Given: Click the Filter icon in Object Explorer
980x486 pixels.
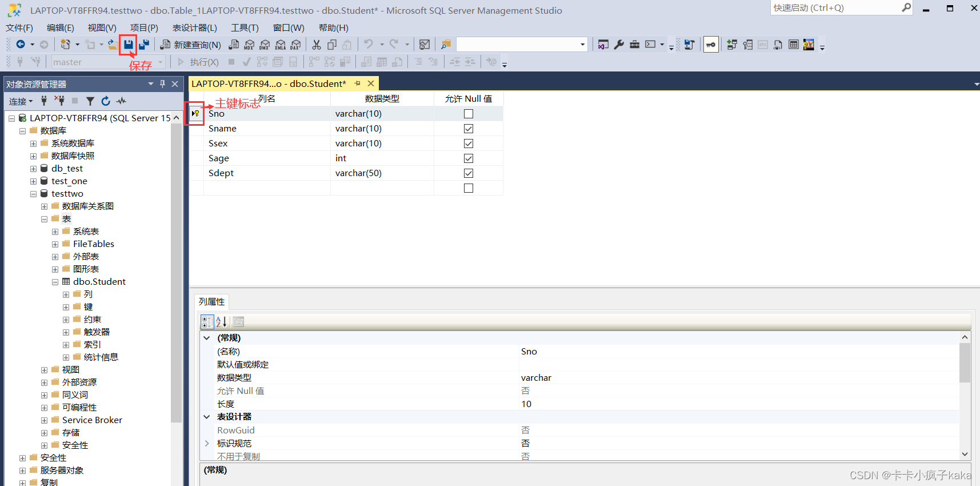Looking at the screenshot, I should tap(90, 101).
